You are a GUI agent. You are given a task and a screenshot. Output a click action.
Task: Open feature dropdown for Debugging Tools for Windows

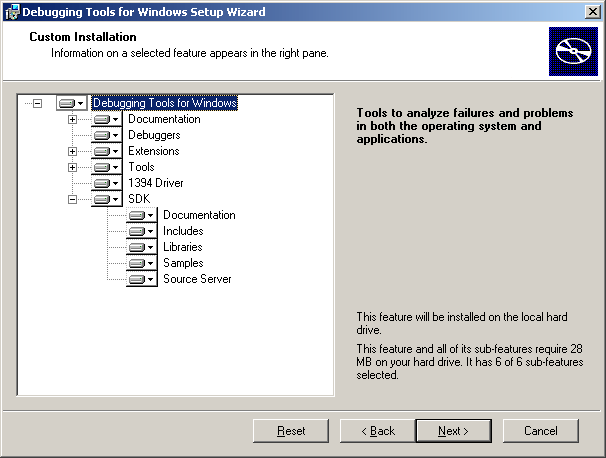[71, 103]
